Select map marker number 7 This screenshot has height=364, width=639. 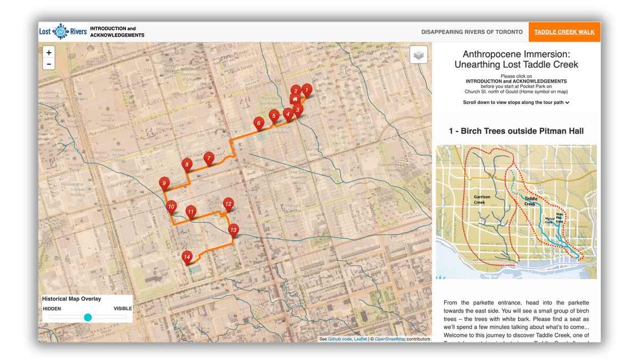209,158
